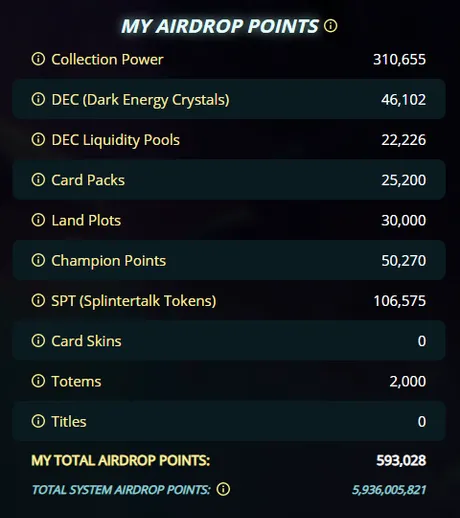
Task: Open the Collection Power info icon
Action: [38, 59]
